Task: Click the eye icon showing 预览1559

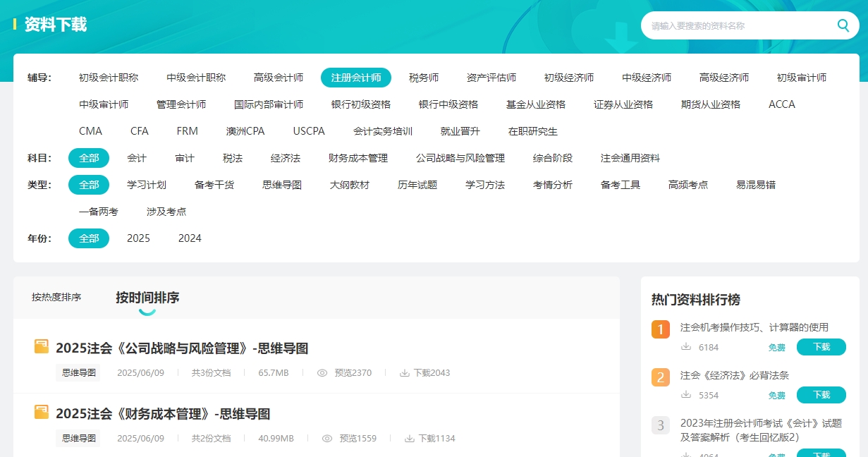Action: pos(326,438)
